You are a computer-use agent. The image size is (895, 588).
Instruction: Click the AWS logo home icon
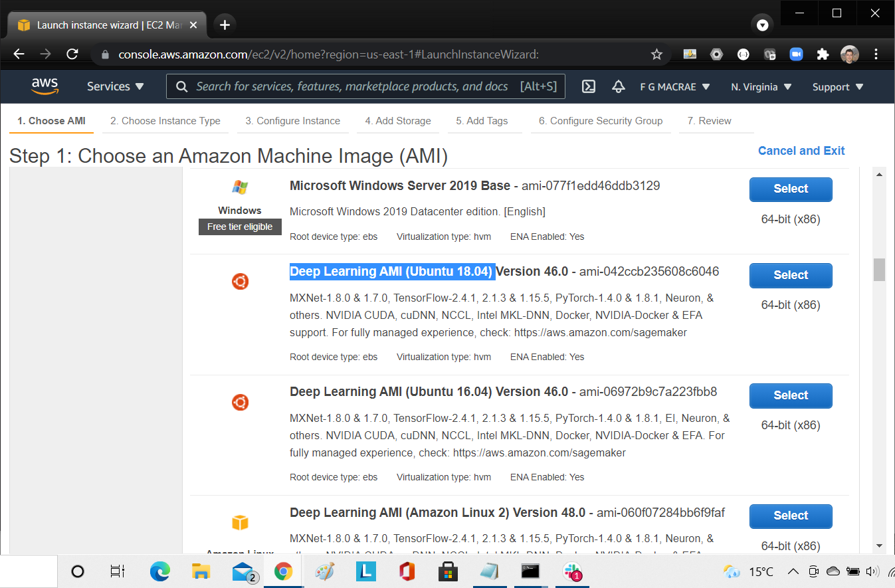45,86
